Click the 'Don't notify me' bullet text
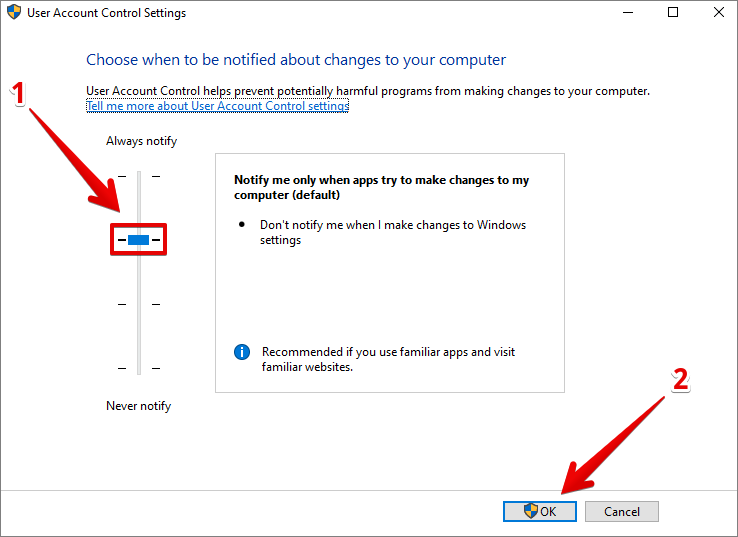The height and width of the screenshot is (537, 738). [392, 232]
